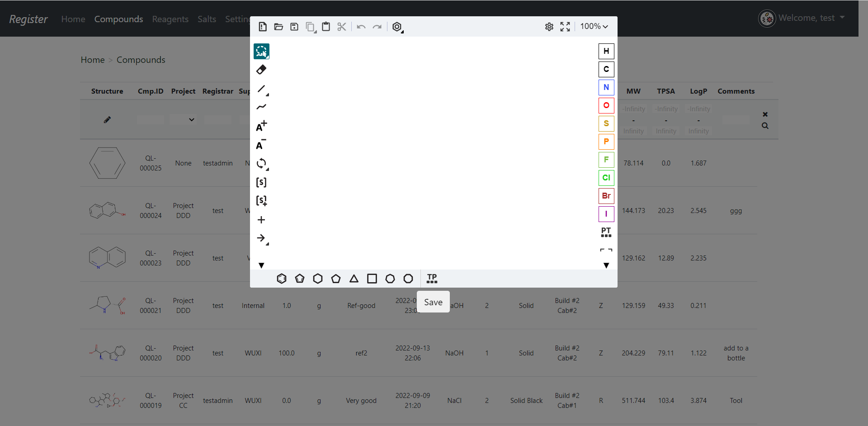
Task: Open the Salts navigation item
Action: (207, 19)
